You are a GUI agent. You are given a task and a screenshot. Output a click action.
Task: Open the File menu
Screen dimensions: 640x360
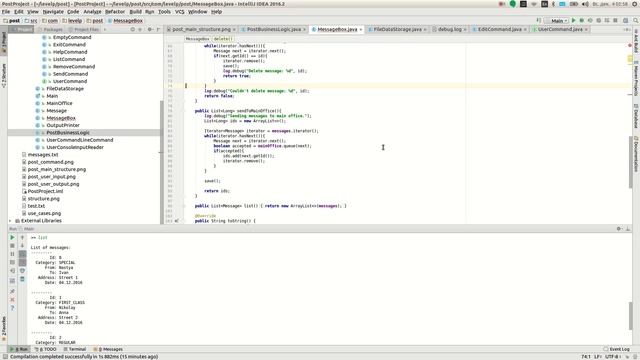pos(6,12)
